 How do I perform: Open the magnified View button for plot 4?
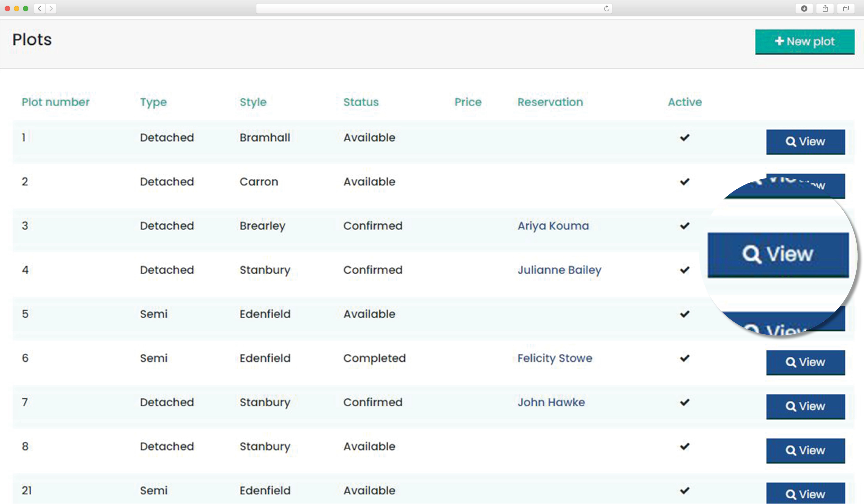(778, 255)
